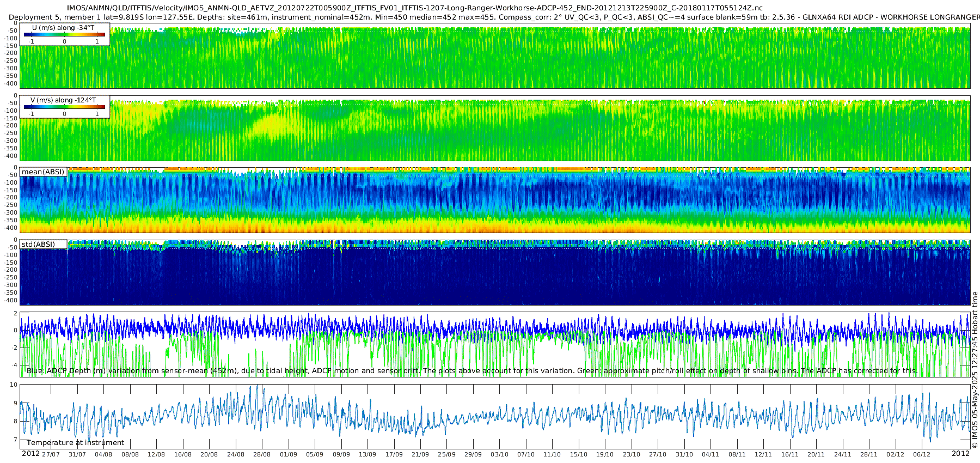This screenshot has height=463, width=980.
Task: Click the '03/10' date tick label
Action: tap(499, 454)
